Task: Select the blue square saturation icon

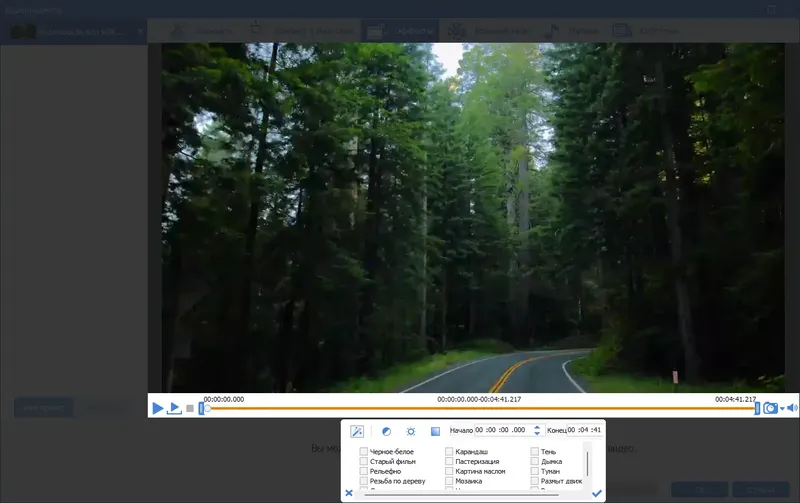Action: (x=435, y=432)
